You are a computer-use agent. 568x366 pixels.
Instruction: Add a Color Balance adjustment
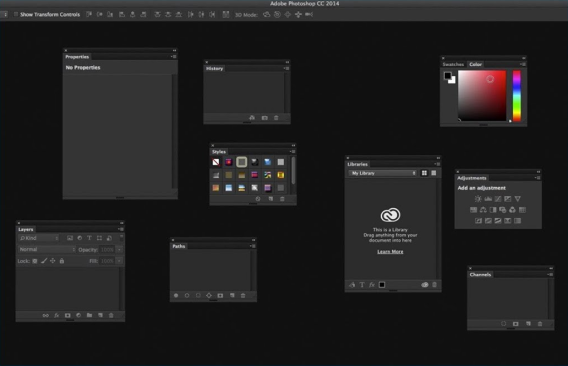[x=483, y=210]
